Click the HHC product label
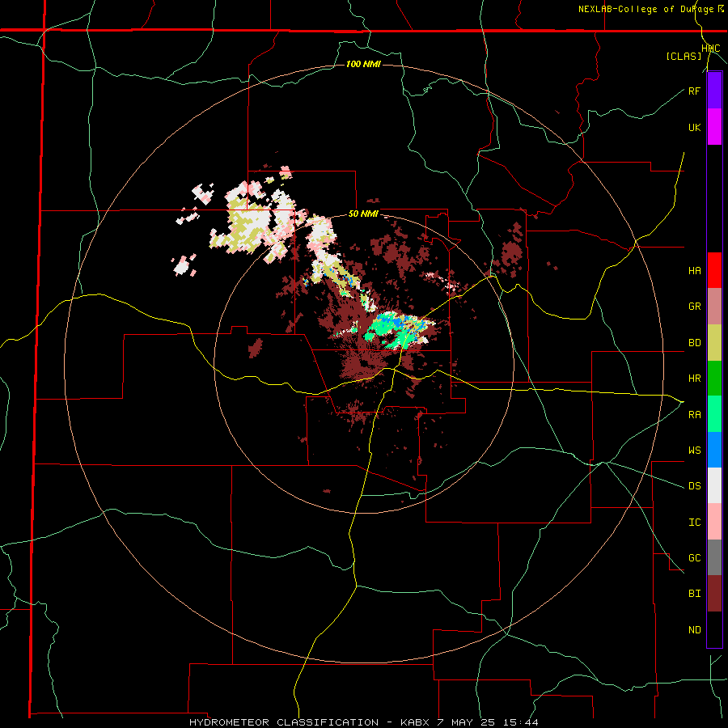 710,49
